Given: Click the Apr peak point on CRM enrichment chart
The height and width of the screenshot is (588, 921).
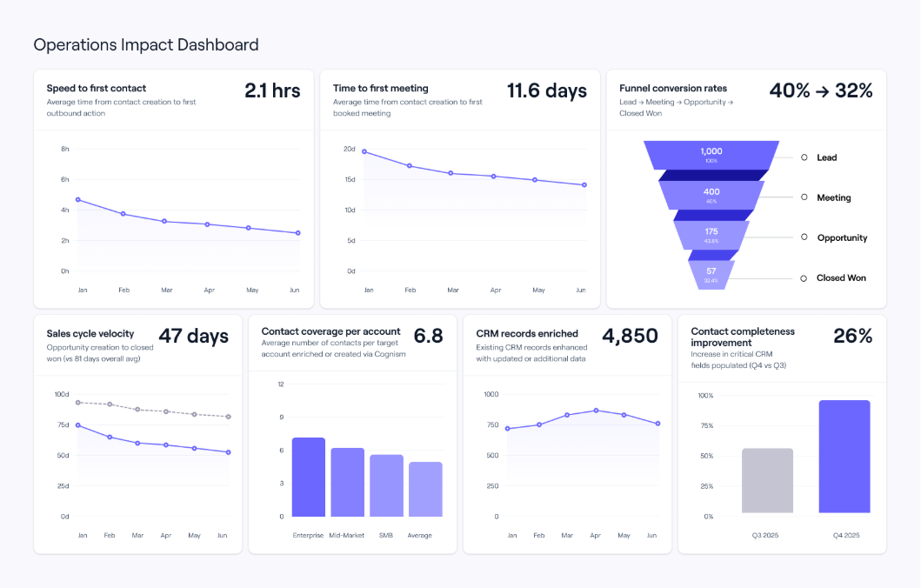Looking at the screenshot, I should (x=596, y=410).
